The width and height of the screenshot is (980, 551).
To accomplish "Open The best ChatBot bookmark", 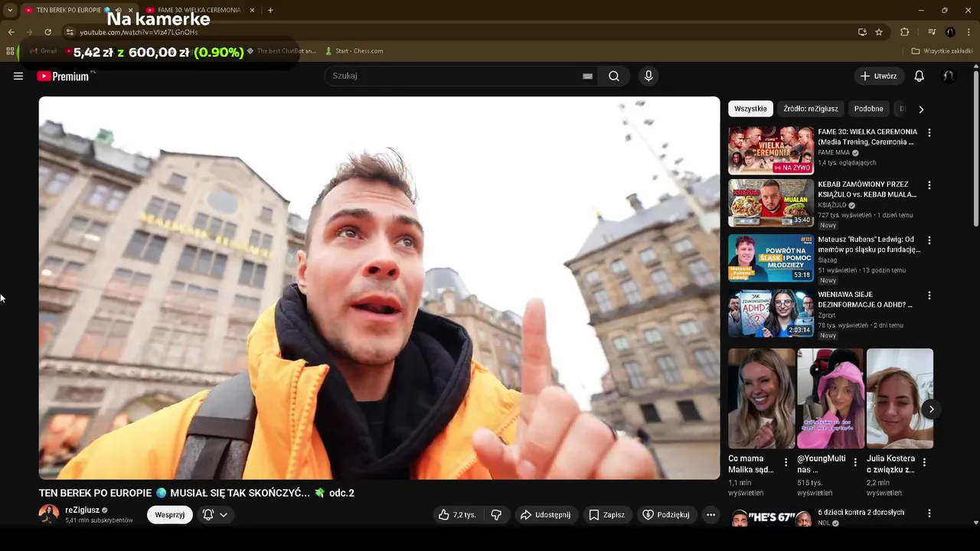I will tap(281, 51).
